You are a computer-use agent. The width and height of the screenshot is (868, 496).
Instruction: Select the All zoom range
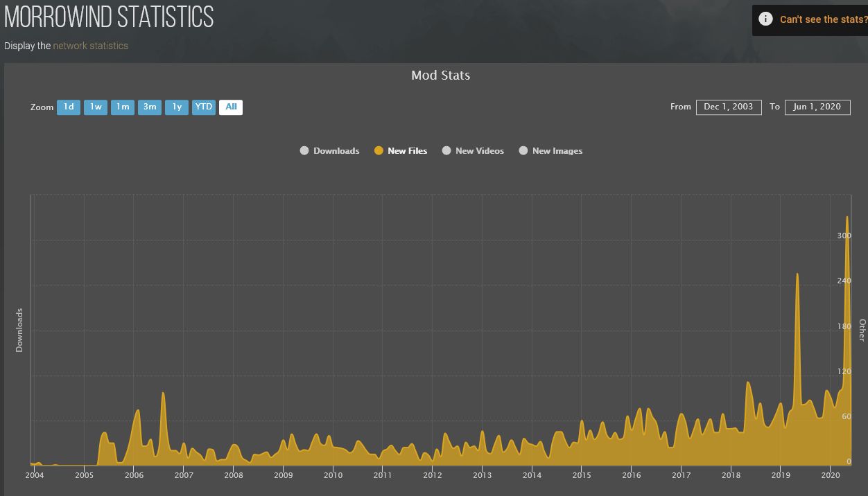click(231, 107)
